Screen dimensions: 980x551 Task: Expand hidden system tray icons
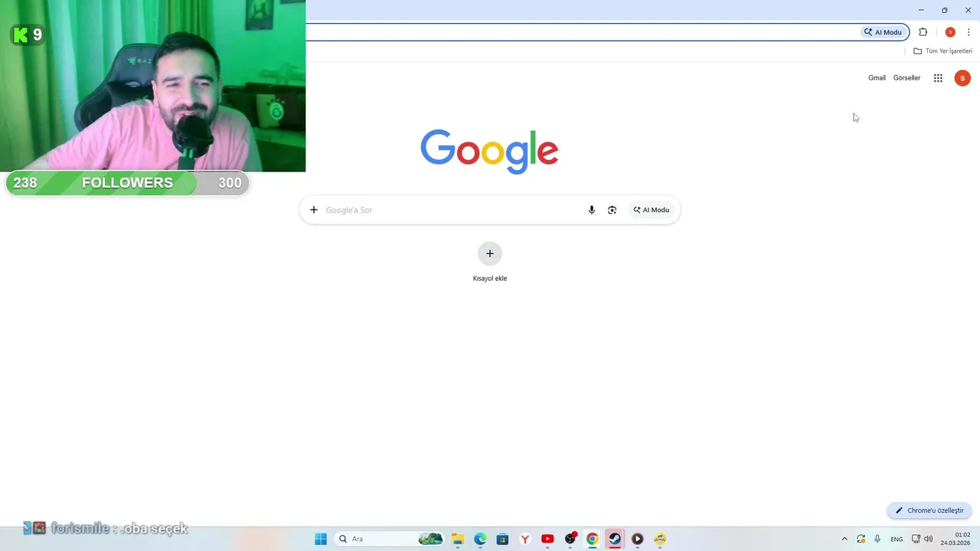coord(844,539)
